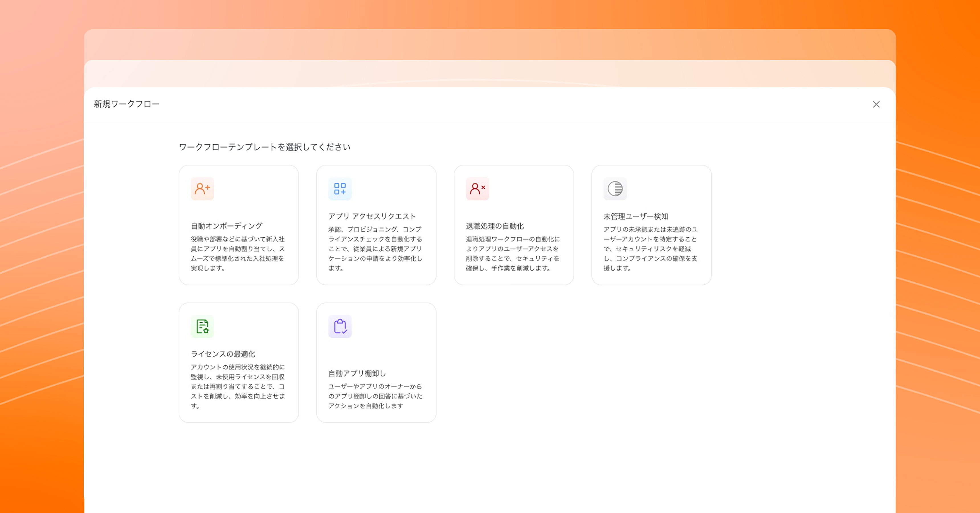Click the app access request description text

coord(375,249)
